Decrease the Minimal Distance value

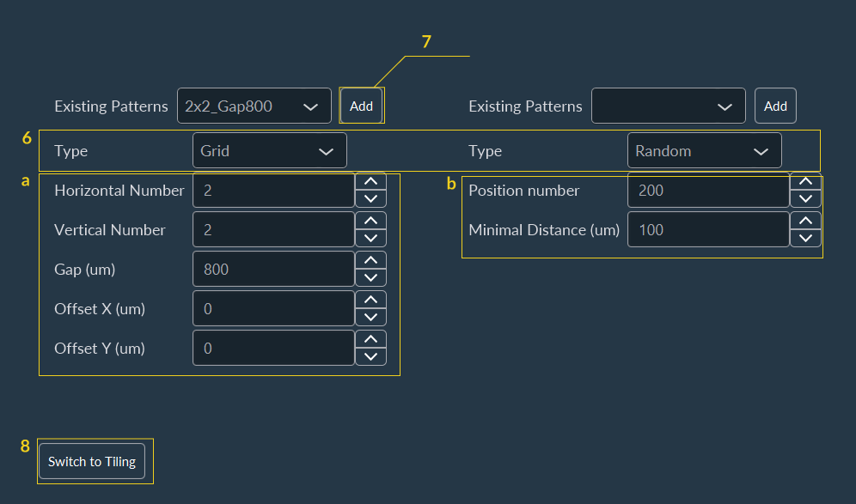coord(805,237)
